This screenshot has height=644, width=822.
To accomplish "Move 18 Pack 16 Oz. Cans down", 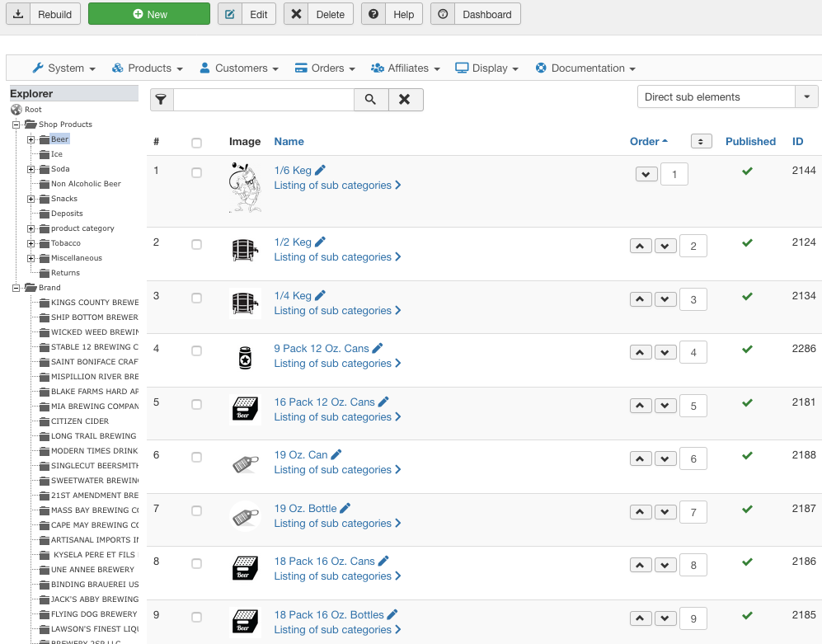I will [665, 566].
